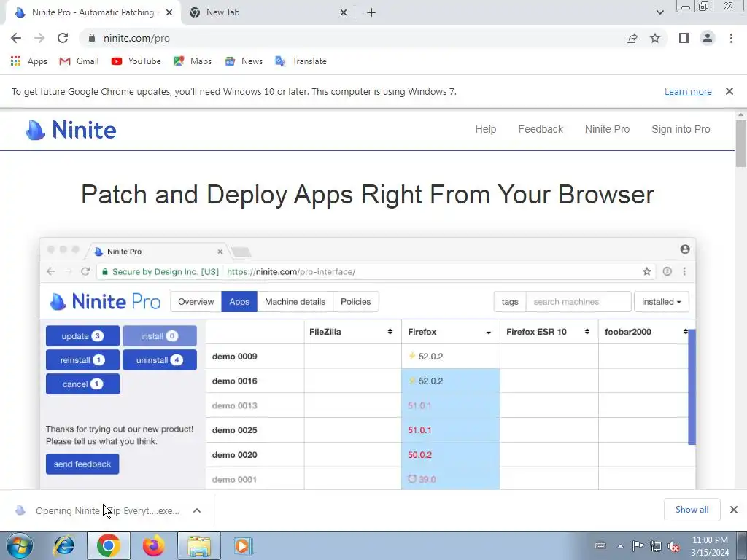Click the page vertical scrollbar thumb

740,143
